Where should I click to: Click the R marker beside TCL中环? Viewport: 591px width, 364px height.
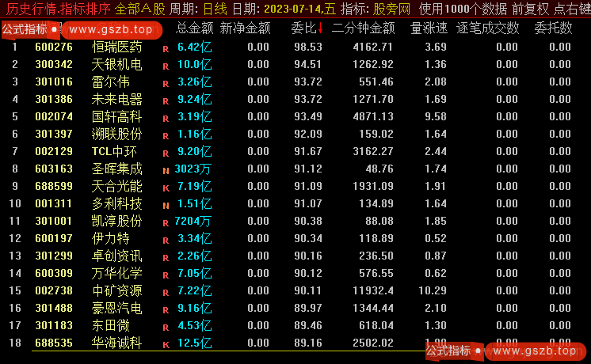click(x=166, y=153)
